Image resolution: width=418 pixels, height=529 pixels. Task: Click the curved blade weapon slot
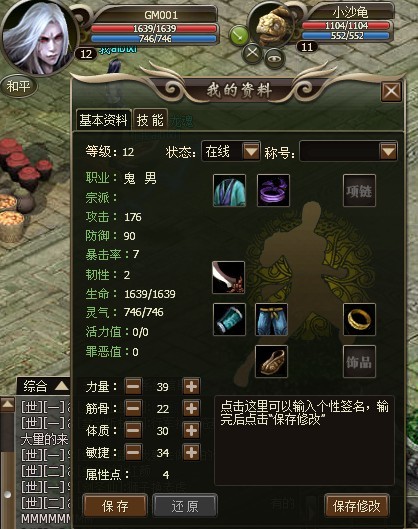point(229,277)
